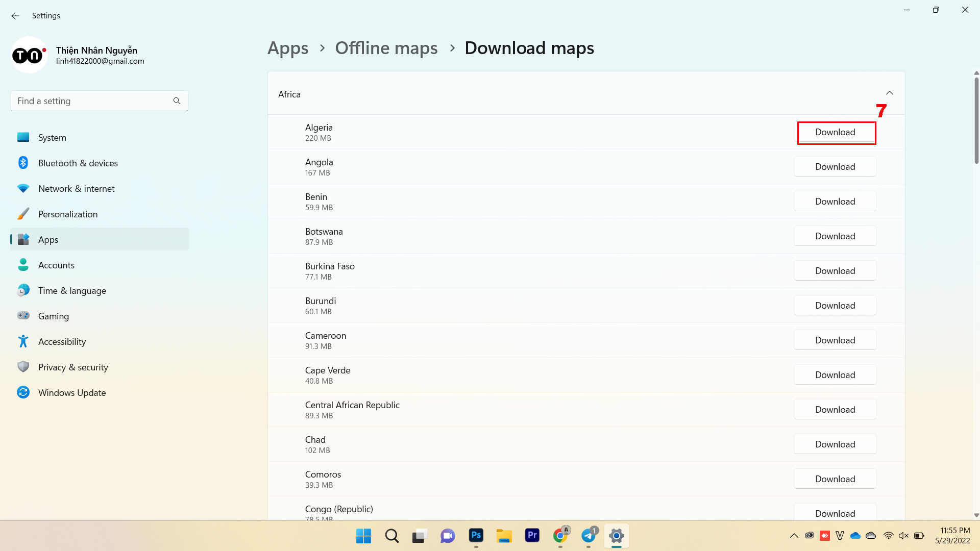The image size is (980, 551).
Task: Open Gaming settings section
Action: 53,315
